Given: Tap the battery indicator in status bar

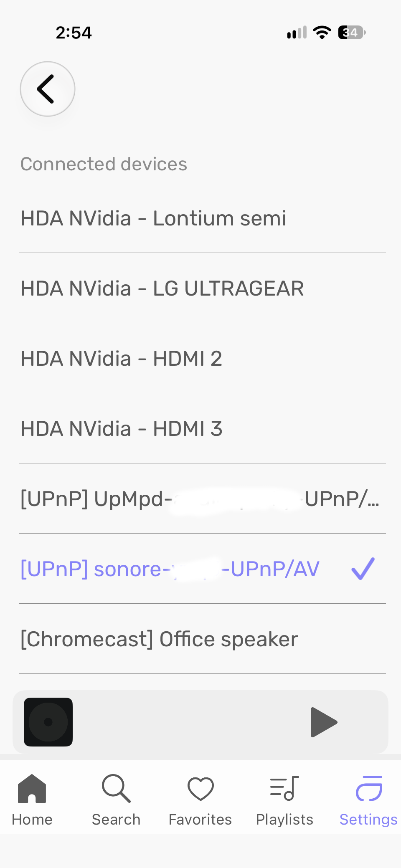Looking at the screenshot, I should (x=352, y=33).
